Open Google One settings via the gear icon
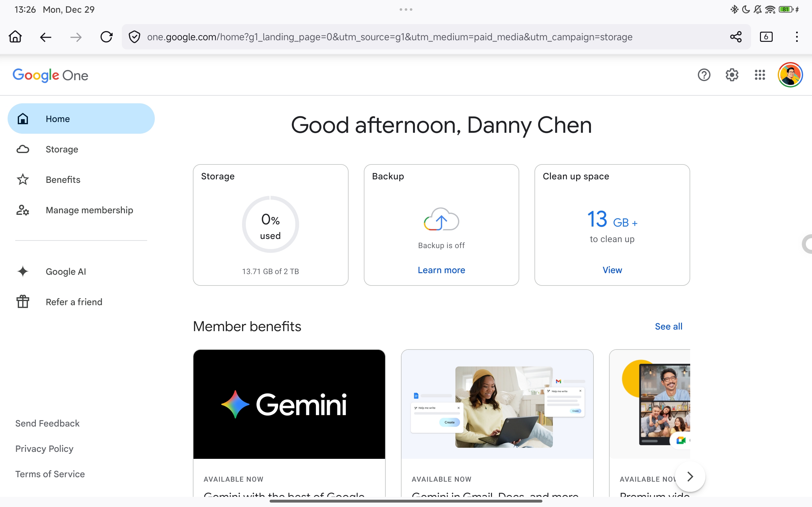The height and width of the screenshot is (507, 812). [731, 75]
